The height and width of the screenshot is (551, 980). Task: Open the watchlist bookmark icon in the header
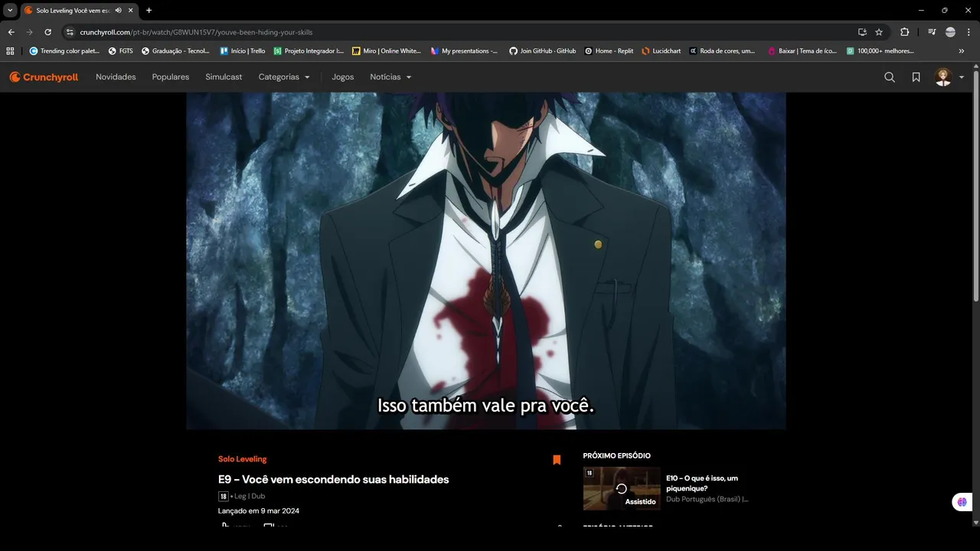[x=916, y=77]
